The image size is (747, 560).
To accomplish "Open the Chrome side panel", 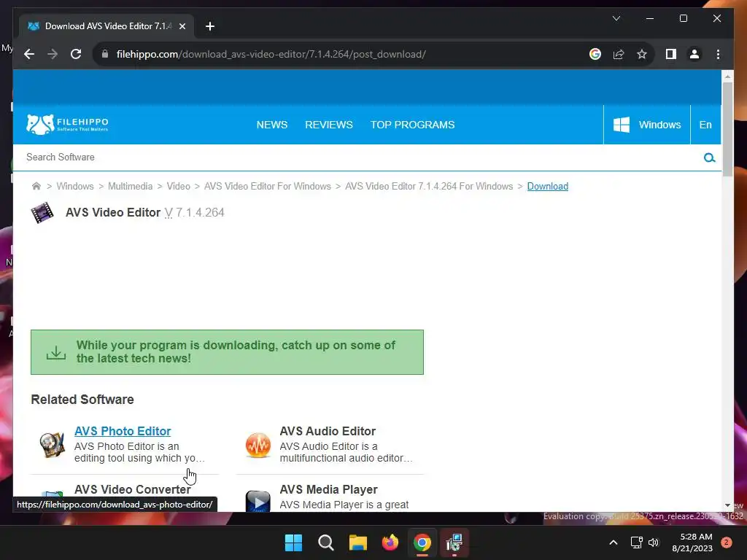I will click(671, 54).
